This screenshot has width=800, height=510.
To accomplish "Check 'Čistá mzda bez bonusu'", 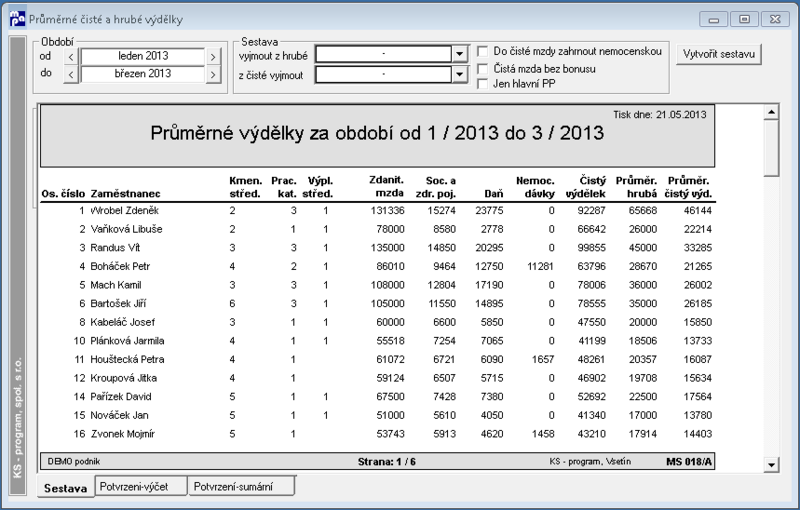I will click(x=482, y=68).
